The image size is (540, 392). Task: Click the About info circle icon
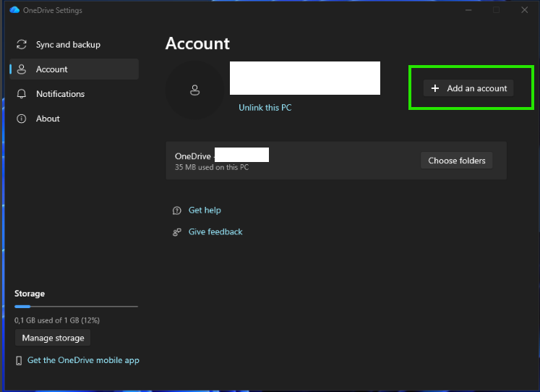(22, 119)
